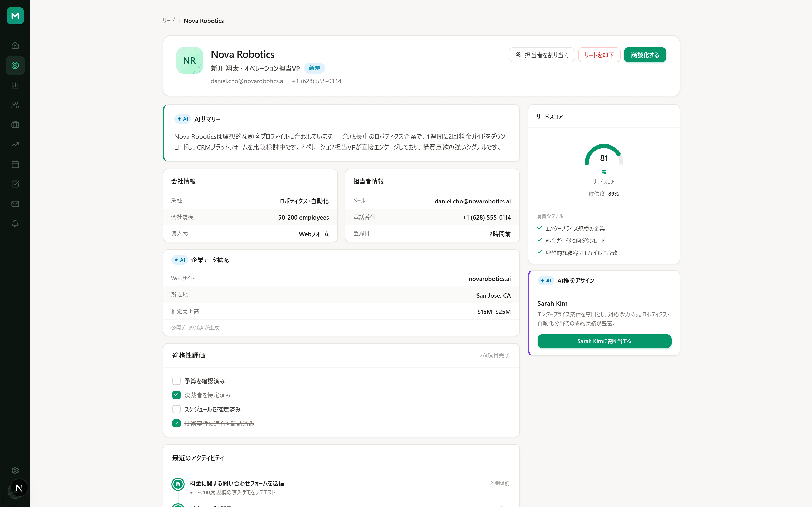The image size is (812, 507).
Task: Click the エンタープライズ規模の企業 signal
Action: pyautogui.click(x=575, y=228)
